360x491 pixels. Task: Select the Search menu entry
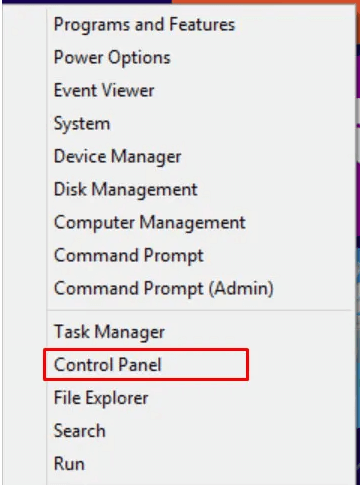pos(80,431)
